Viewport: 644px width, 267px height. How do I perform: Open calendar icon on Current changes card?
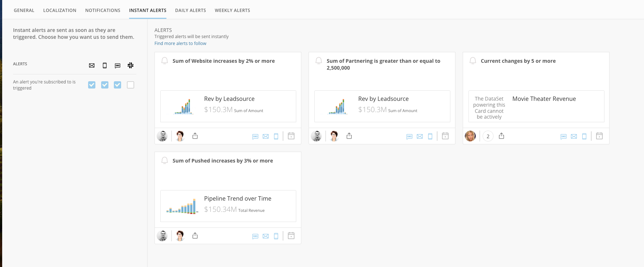tap(599, 136)
